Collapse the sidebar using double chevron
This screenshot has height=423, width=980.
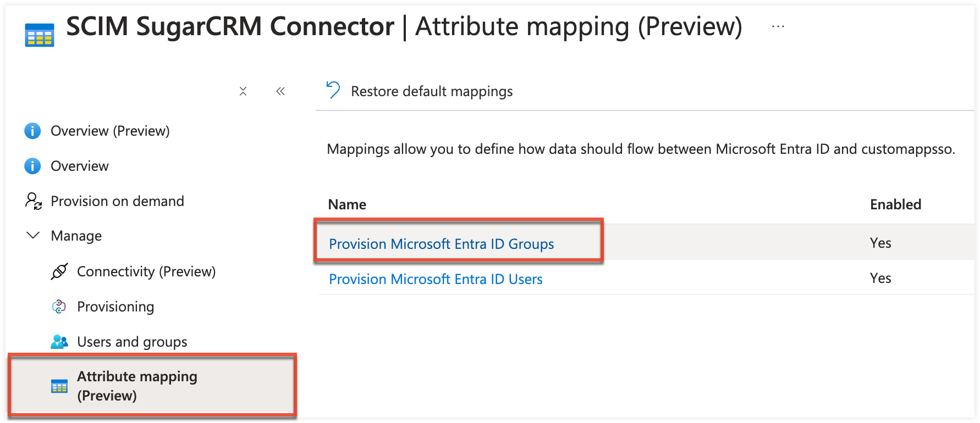pos(280,91)
